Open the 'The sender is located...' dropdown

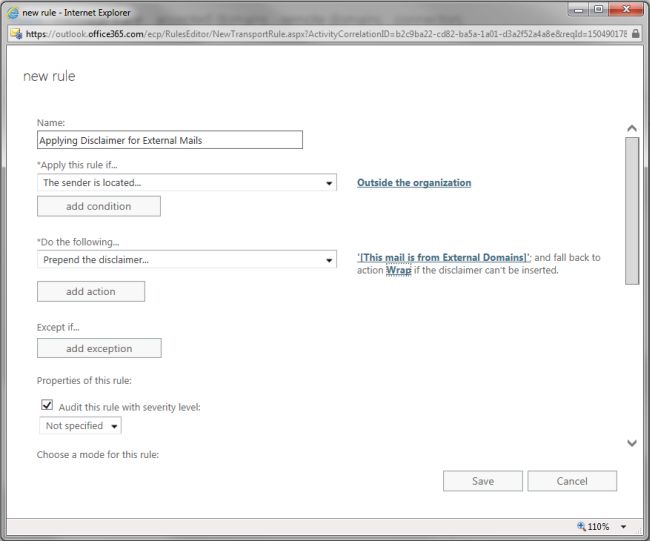(x=187, y=182)
